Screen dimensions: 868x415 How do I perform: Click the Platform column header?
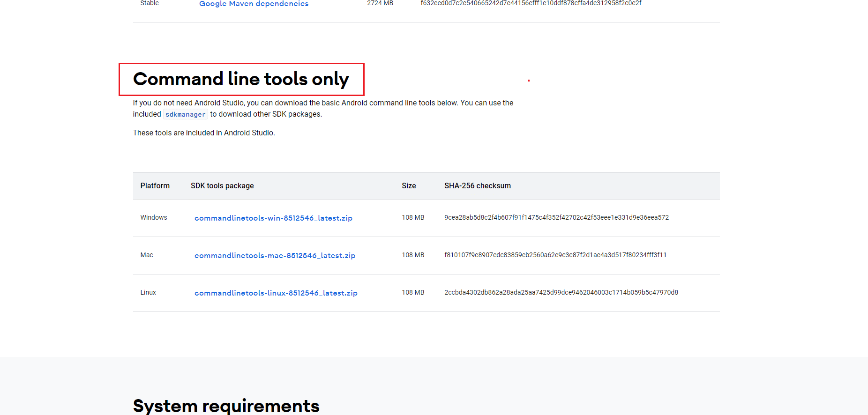click(155, 186)
